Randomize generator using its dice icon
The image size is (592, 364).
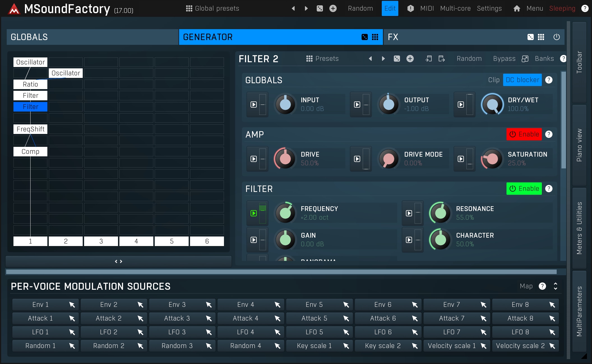tap(364, 37)
